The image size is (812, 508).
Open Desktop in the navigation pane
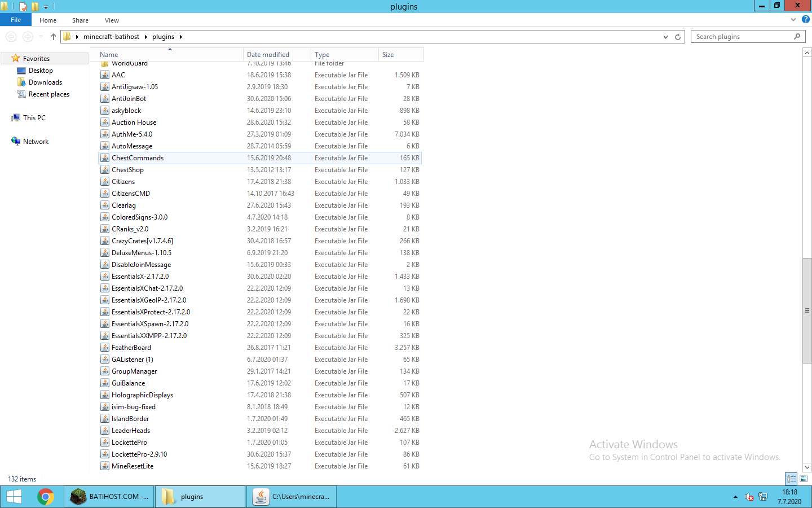[41, 71]
